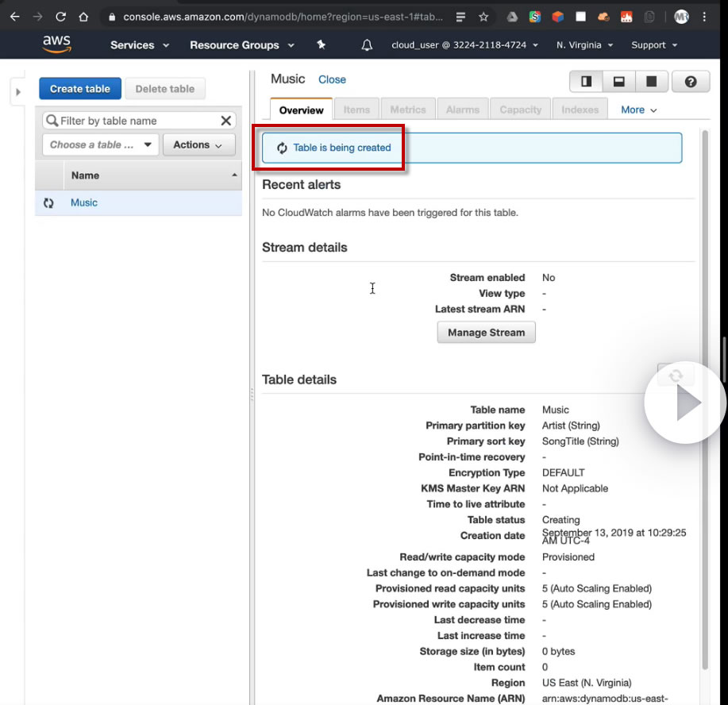The width and height of the screenshot is (728, 705).
Task: Click the DEFAULT encryption type value
Action: click(x=563, y=473)
